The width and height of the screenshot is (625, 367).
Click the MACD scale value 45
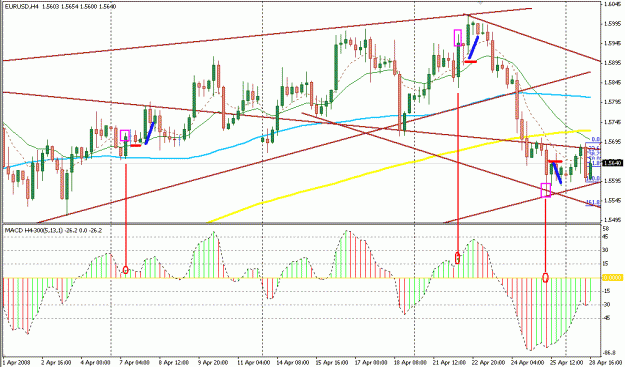606,237
